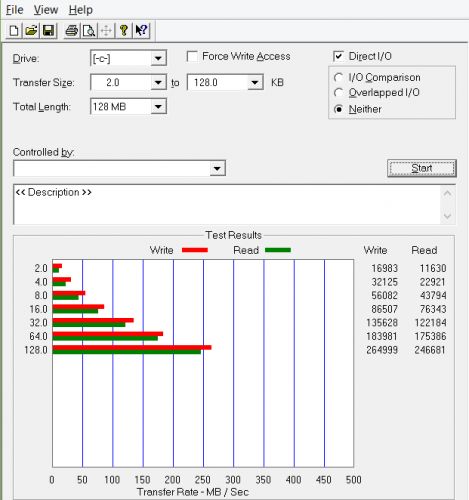Image resolution: width=469 pixels, height=500 pixels.
Task: Click the Description text box
Action: pos(227,204)
